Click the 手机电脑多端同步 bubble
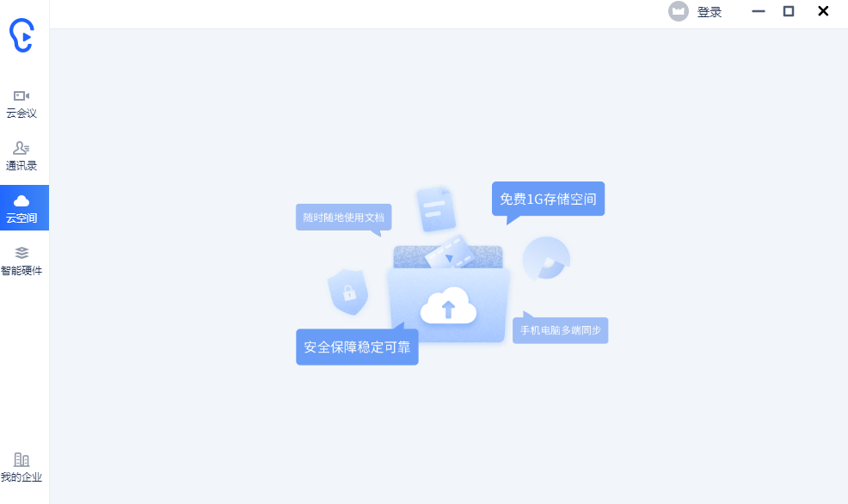This screenshot has width=848, height=504. (x=560, y=329)
